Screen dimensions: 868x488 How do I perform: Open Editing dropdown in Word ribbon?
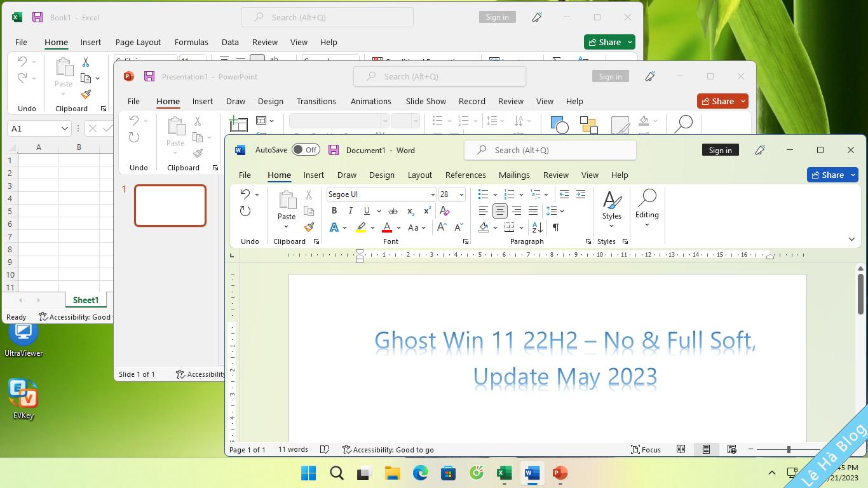647,208
